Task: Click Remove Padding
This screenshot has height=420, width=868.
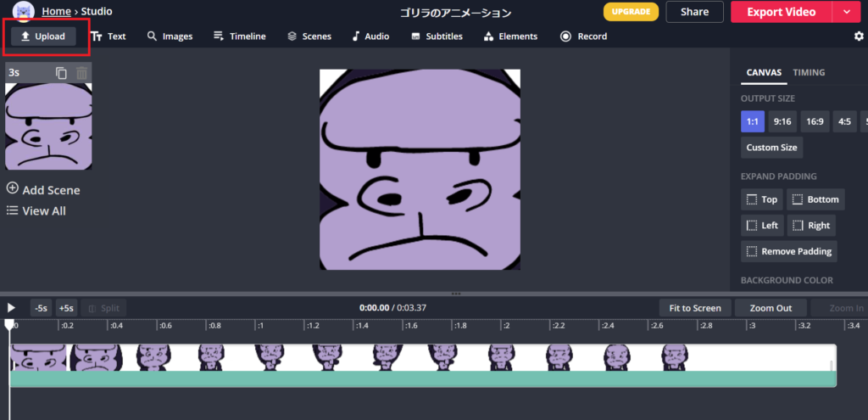Action: pyautogui.click(x=789, y=251)
